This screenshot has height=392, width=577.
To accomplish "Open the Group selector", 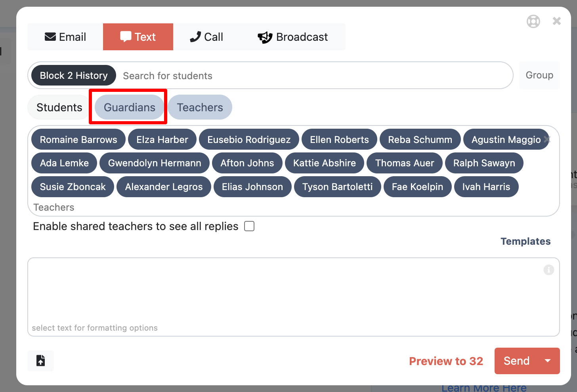I will click(x=539, y=75).
